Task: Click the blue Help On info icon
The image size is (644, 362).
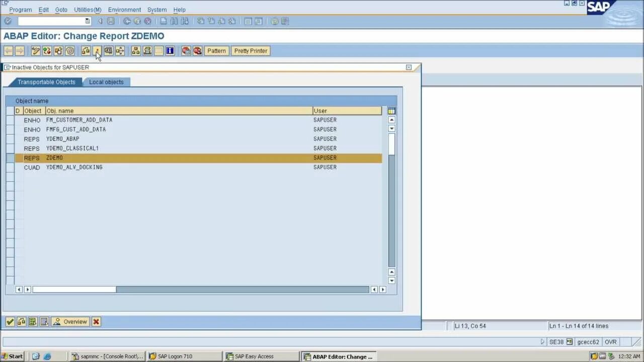Action: 170,51
